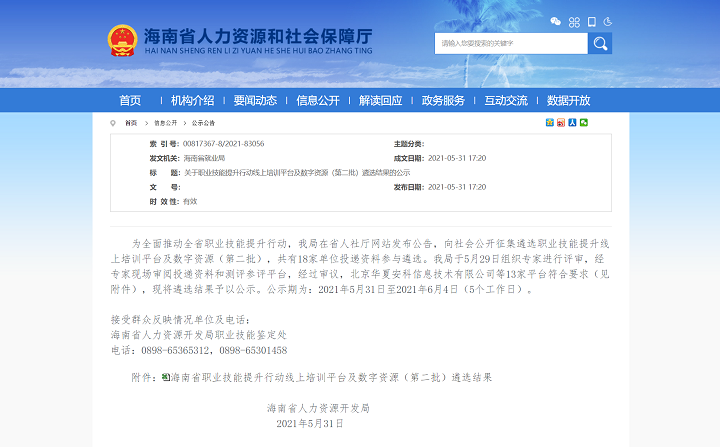The image size is (720, 447).
Task: Click the 信息公开 breadcrumb link
Action: pyautogui.click(x=166, y=123)
